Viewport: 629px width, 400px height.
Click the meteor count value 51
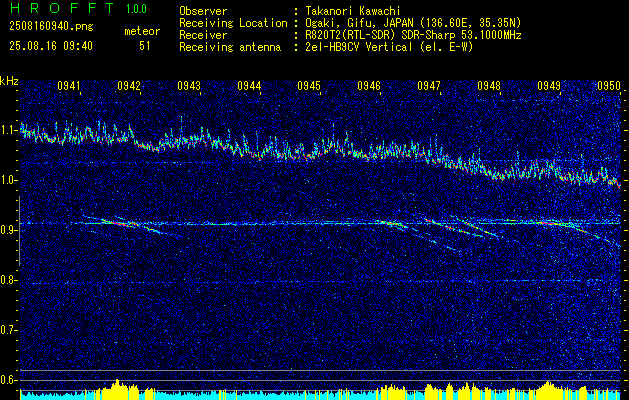[x=145, y=46]
